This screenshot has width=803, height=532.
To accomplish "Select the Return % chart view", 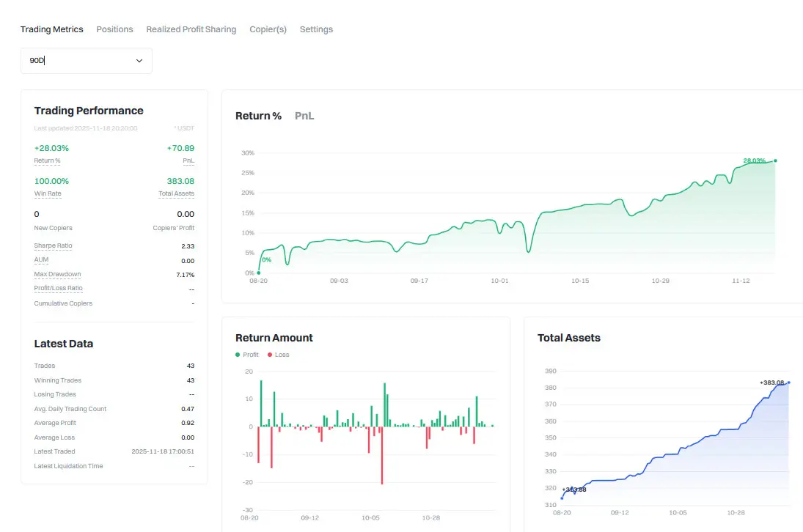I will pos(258,116).
